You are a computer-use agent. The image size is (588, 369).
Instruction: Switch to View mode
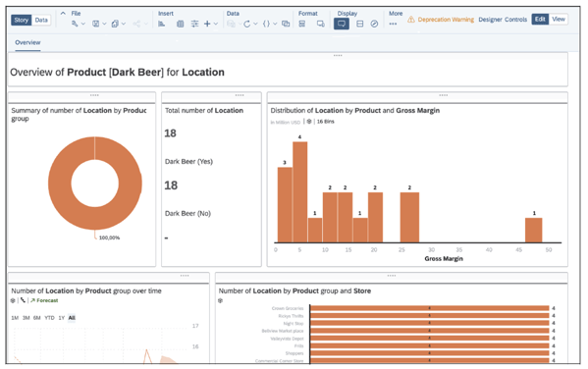point(559,19)
